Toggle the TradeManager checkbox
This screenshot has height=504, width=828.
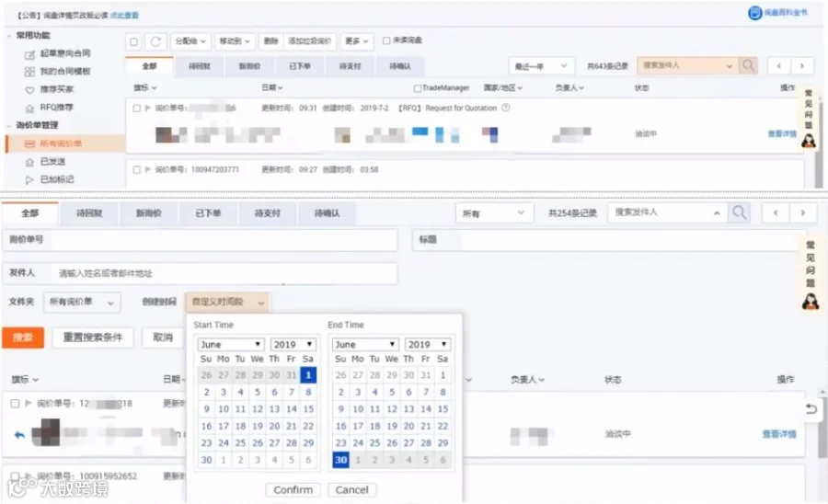click(x=417, y=88)
